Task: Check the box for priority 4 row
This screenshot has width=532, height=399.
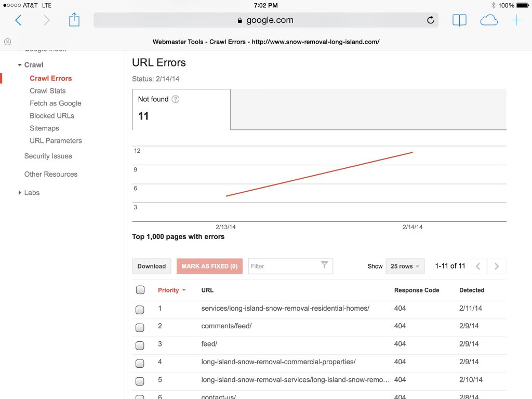Action: (140, 363)
